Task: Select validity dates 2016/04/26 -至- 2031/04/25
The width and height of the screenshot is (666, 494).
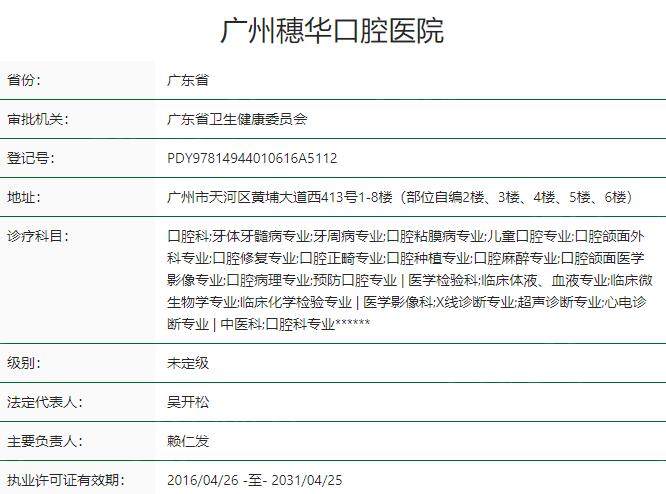Action: [x=255, y=480]
